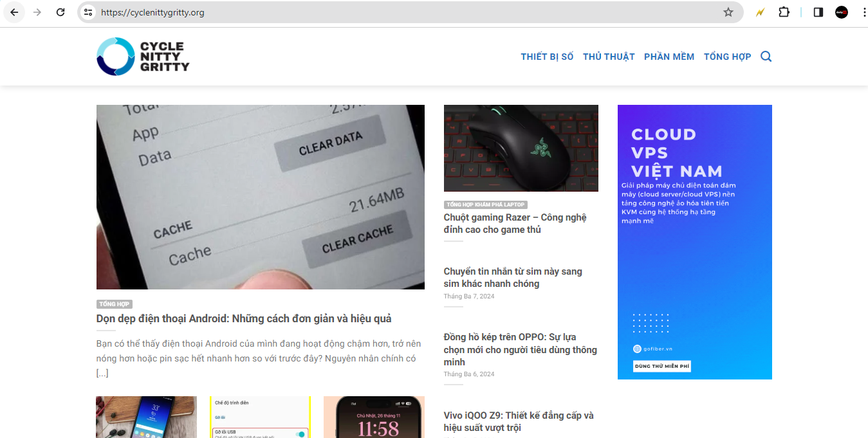868x438 pixels.
Task: Open article about cleaning Android phone
Action: pos(244,318)
